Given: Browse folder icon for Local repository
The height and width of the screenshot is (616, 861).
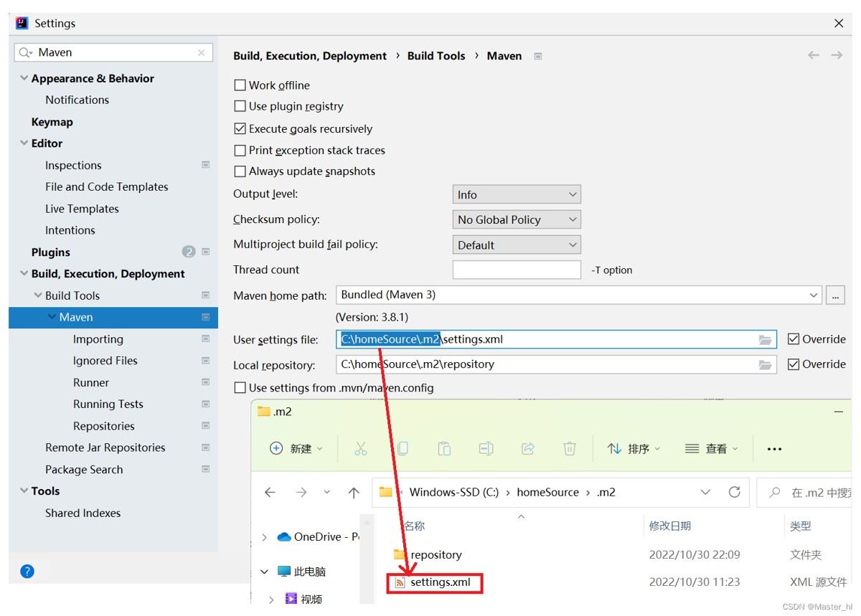Looking at the screenshot, I should pyautogui.click(x=765, y=365).
